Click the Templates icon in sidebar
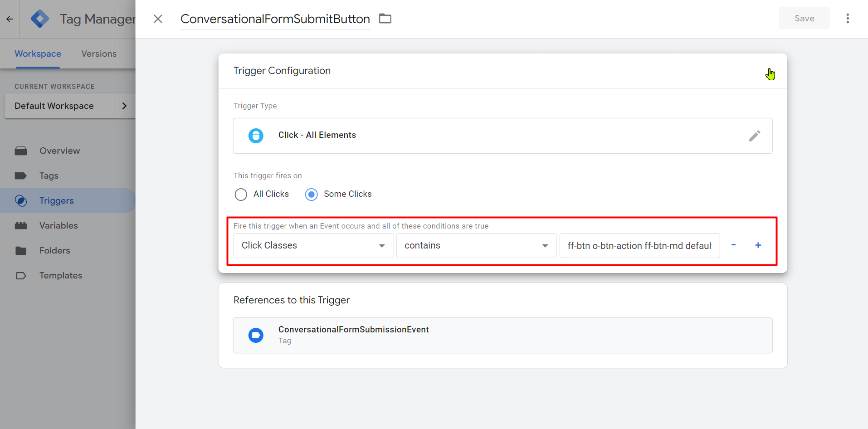The height and width of the screenshot is (429, 868). [x=21, y=276]
